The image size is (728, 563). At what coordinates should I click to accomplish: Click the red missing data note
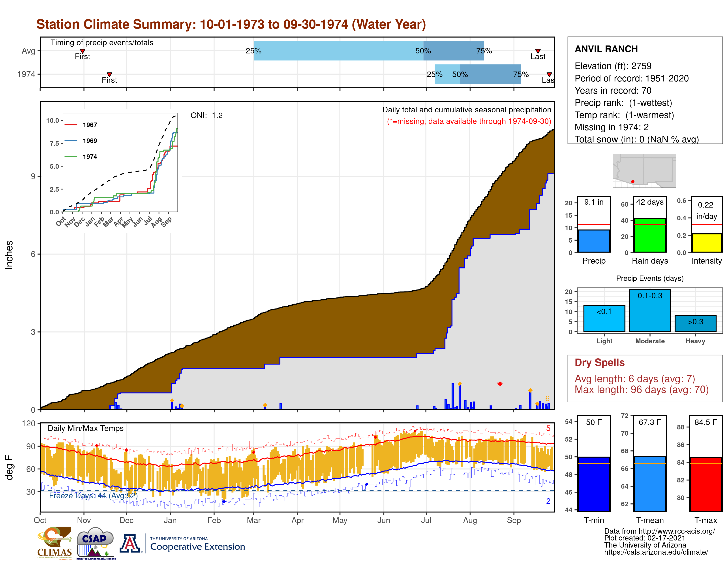tap(469, 121)
